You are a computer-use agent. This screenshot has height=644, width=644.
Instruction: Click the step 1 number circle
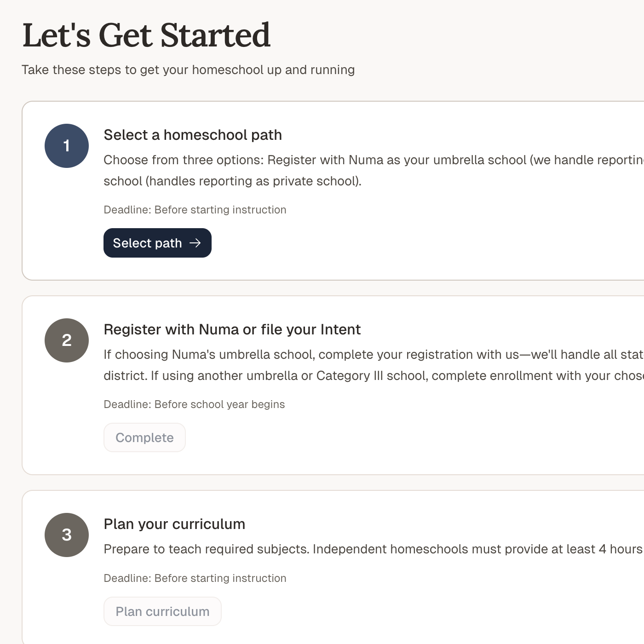click(x=67, y=146)
